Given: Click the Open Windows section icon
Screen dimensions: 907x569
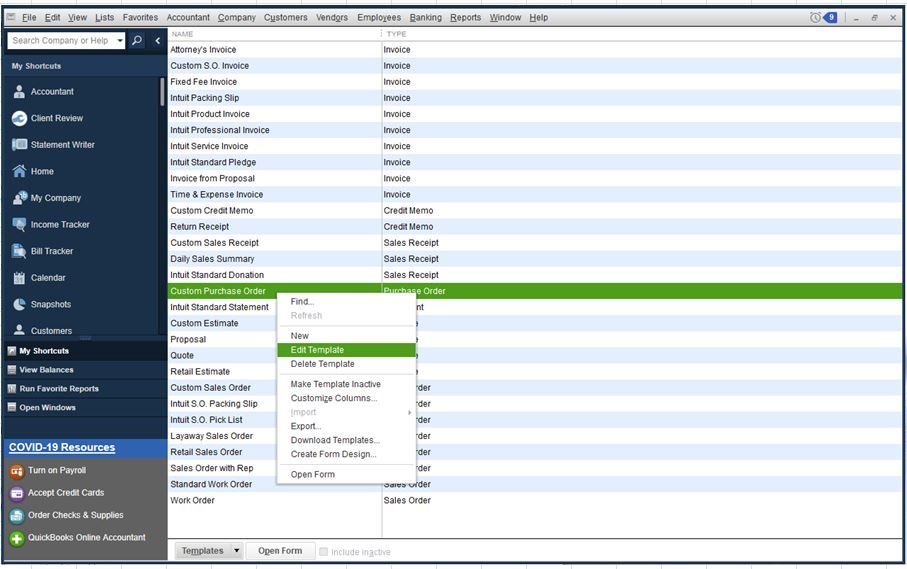Looking at the screenshot, I should tap(12, 408).
